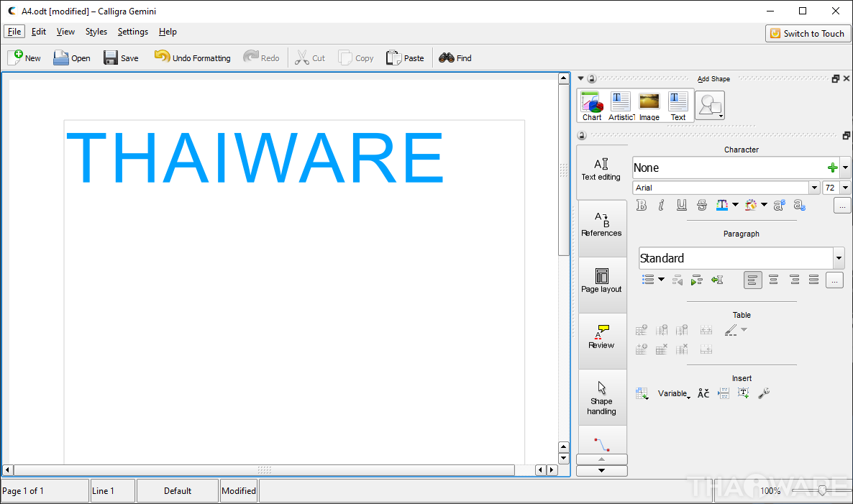Open the Settings menu
Screen dimensions: 853x504
point(133,32)
